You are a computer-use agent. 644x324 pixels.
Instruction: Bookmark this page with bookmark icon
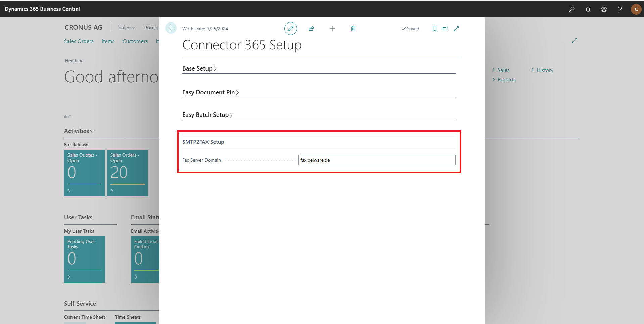[435, 29]
